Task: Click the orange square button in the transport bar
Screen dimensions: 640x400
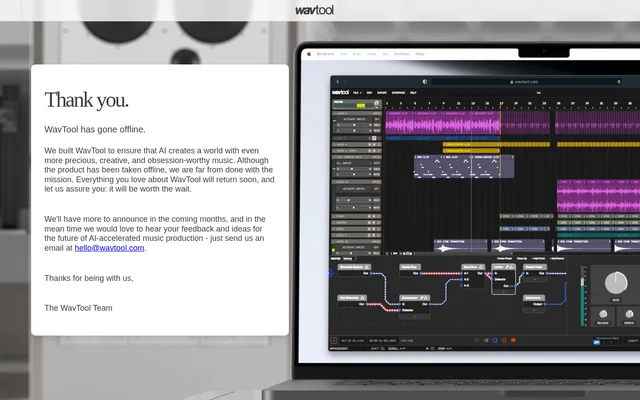Action: tap(513, 340)
